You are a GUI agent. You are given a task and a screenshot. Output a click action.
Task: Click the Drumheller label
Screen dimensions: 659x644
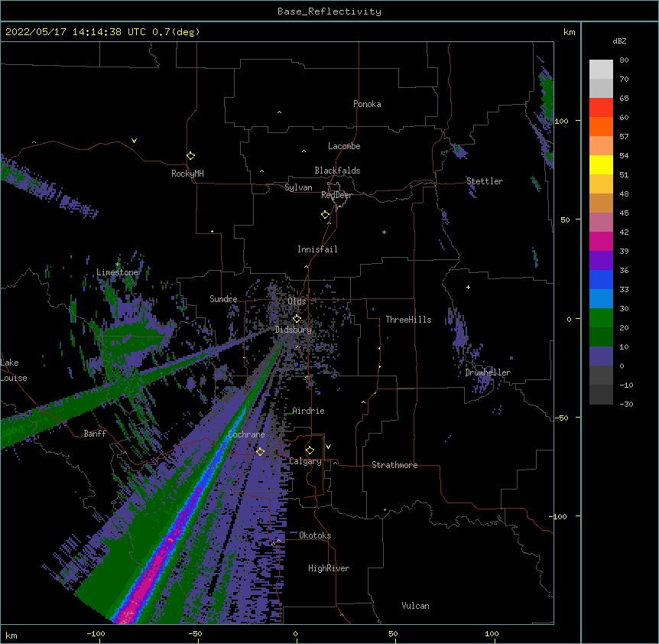(488, 372)
